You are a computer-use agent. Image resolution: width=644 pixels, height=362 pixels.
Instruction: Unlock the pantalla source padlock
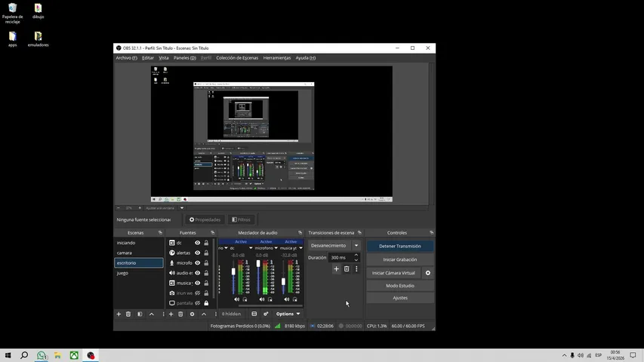(206, 303)
